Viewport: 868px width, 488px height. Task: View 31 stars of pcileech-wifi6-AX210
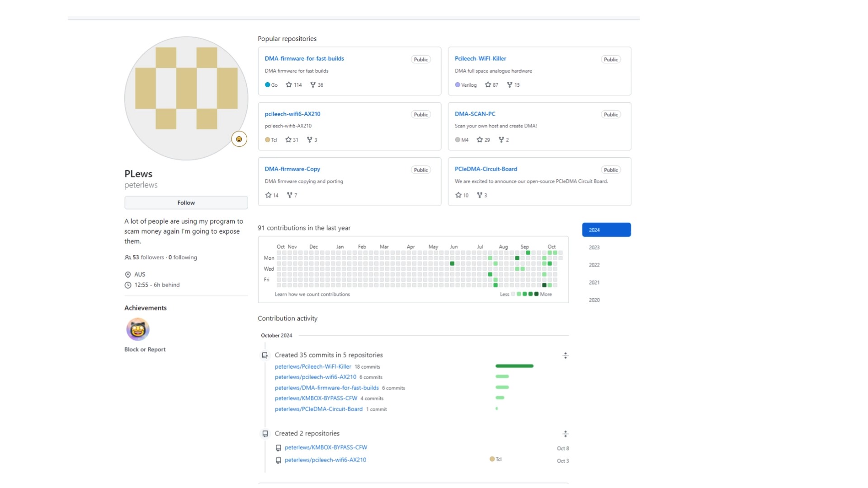(292, 140)
